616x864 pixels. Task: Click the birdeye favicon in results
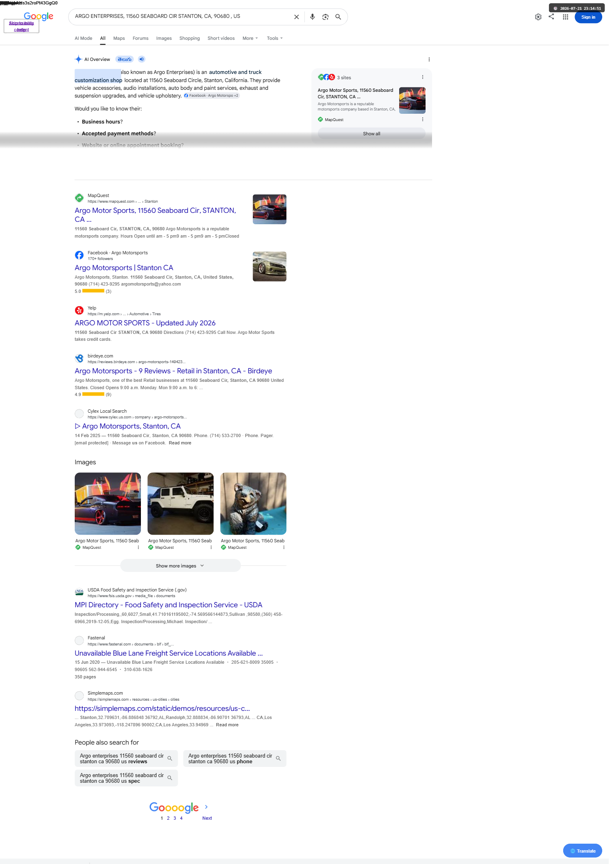[79, 358]
